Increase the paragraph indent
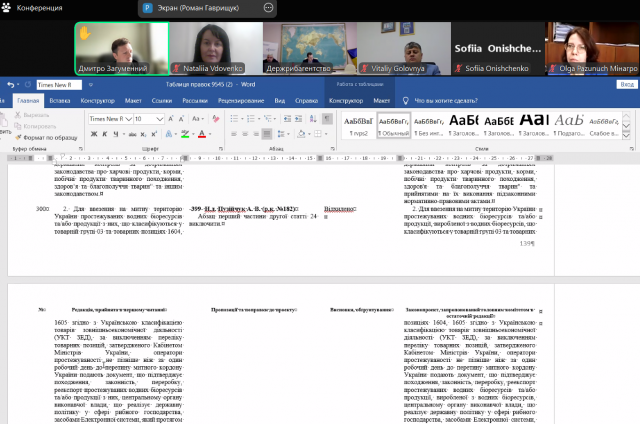The height and width of the screenshot is (424, 640). point(299,119)
